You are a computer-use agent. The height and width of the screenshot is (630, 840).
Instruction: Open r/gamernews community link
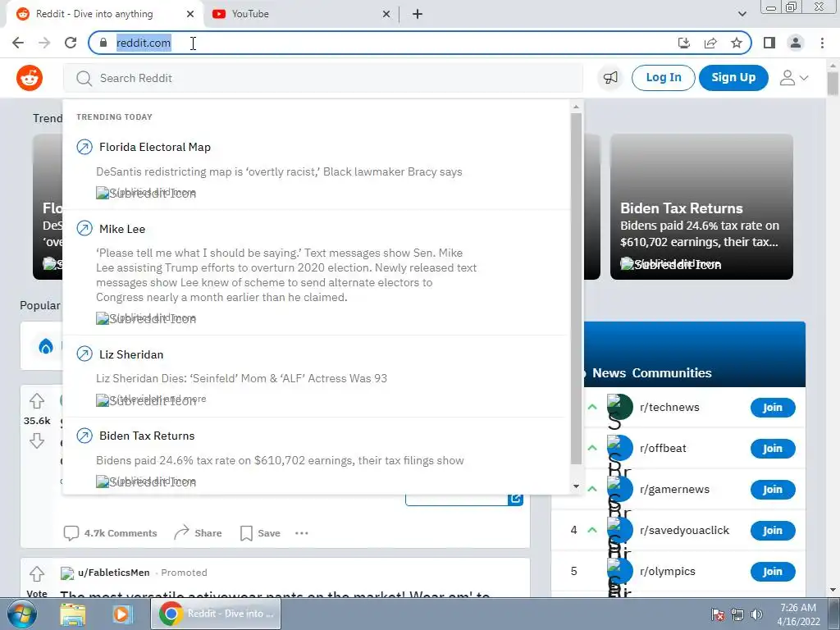click(x=674, y=490)
